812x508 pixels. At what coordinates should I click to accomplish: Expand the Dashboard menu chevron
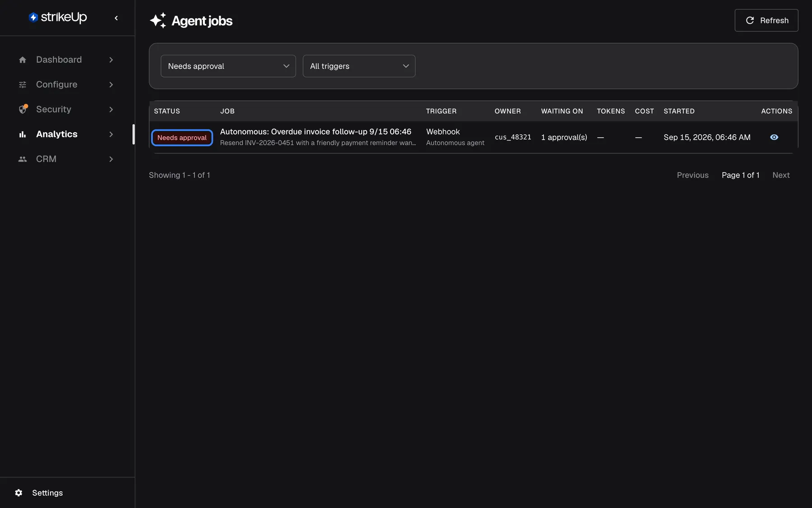pos(111,60)
